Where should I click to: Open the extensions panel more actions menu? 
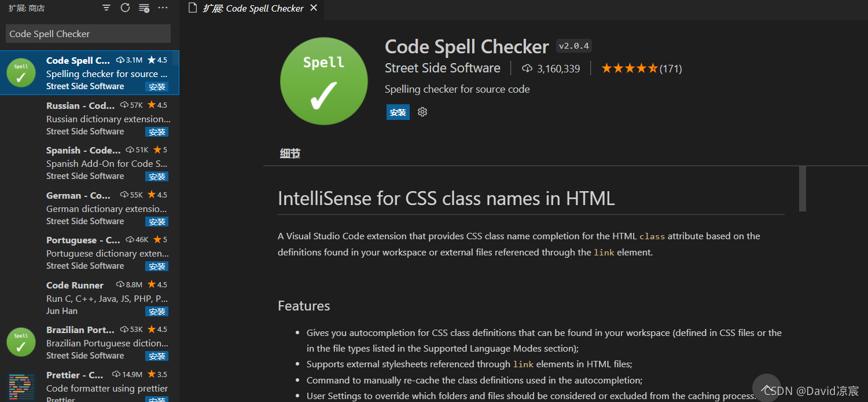pyautogui.click(x=163, y=8)
